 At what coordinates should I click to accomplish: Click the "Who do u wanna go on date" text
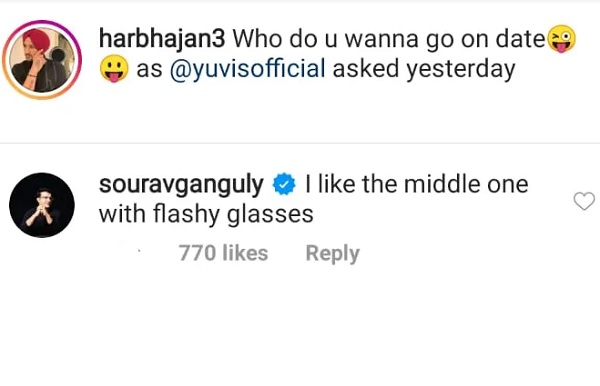(x=389, y=39)
